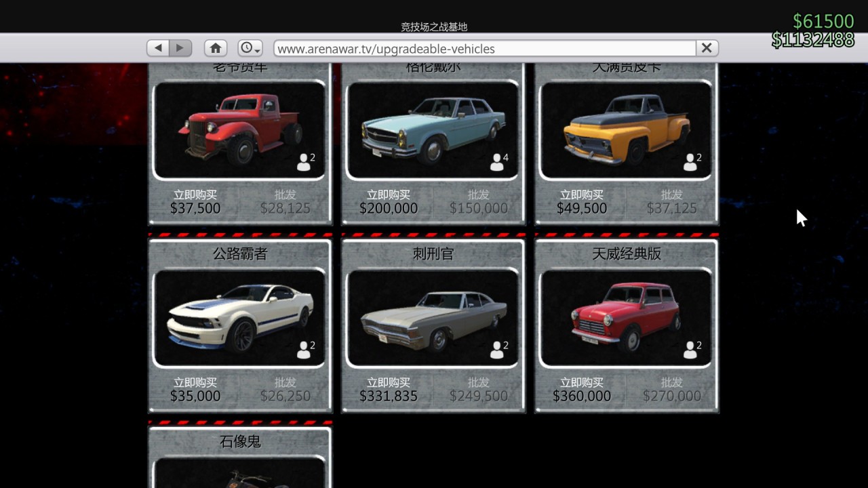868x488 pixels.
Task: Click seat count icon on orange pickup
Action: pos(692,162)
